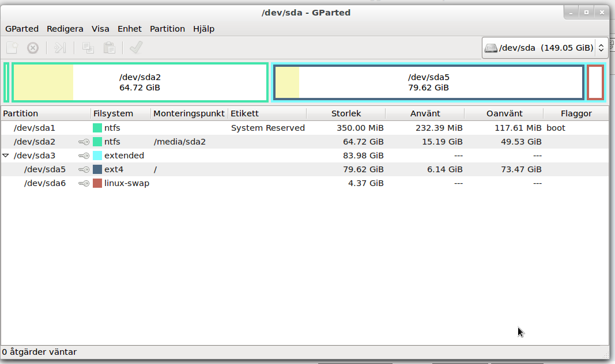This screenshot has width=615, height=364.
Task: Click the Apply all operations checkmark icon
Action: coord(135,48)
